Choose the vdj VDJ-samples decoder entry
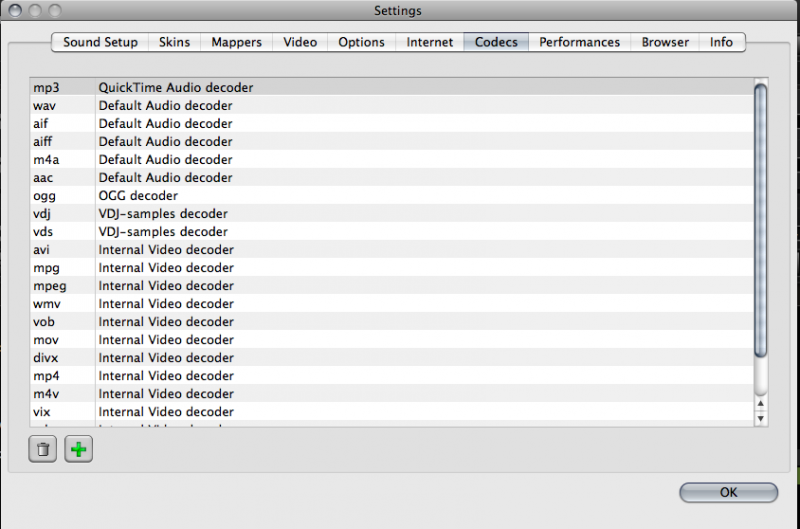 pos(390,214)
